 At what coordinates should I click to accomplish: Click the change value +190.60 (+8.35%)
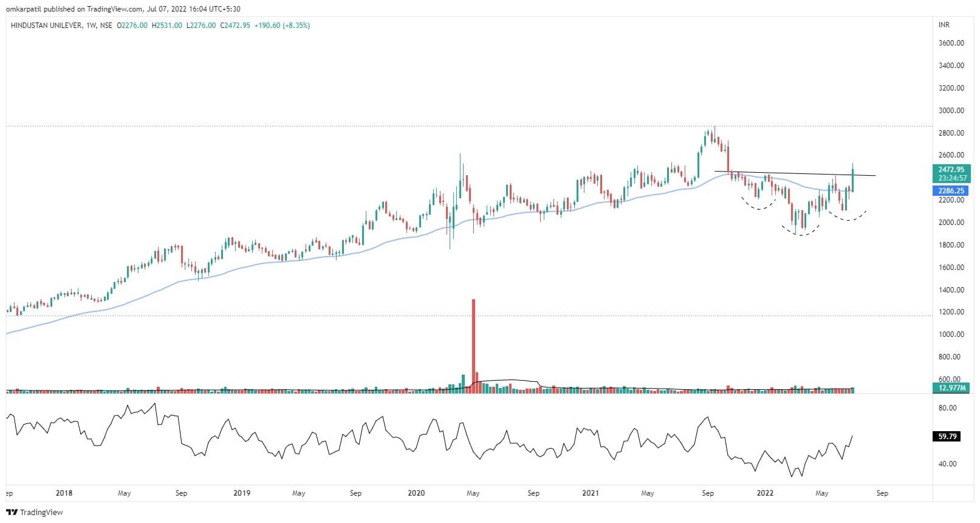[281, 26]
